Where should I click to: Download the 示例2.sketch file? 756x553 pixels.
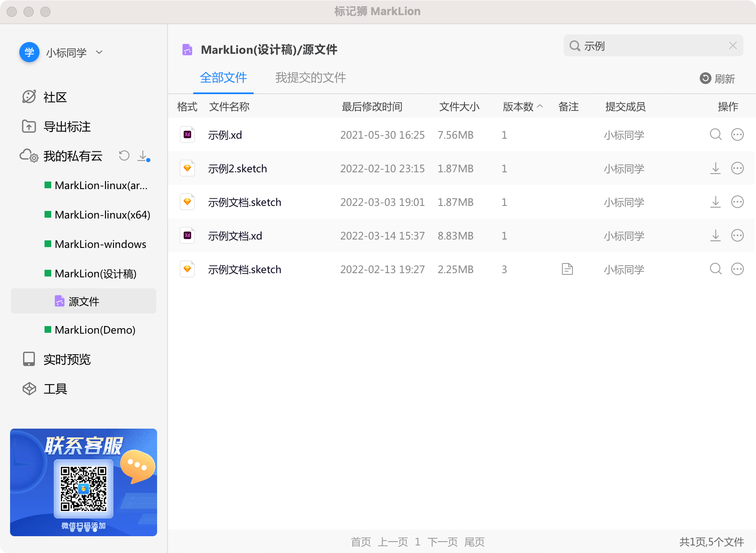716,168
